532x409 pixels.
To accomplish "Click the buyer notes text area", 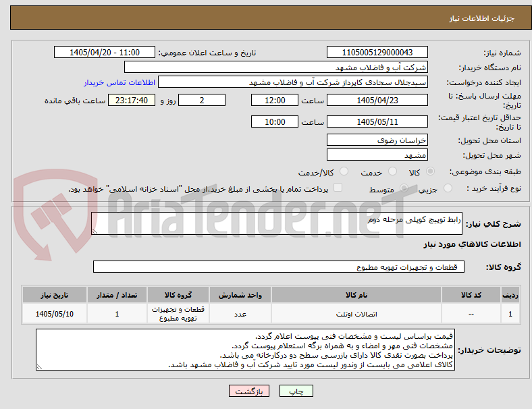I will (245, 350).
